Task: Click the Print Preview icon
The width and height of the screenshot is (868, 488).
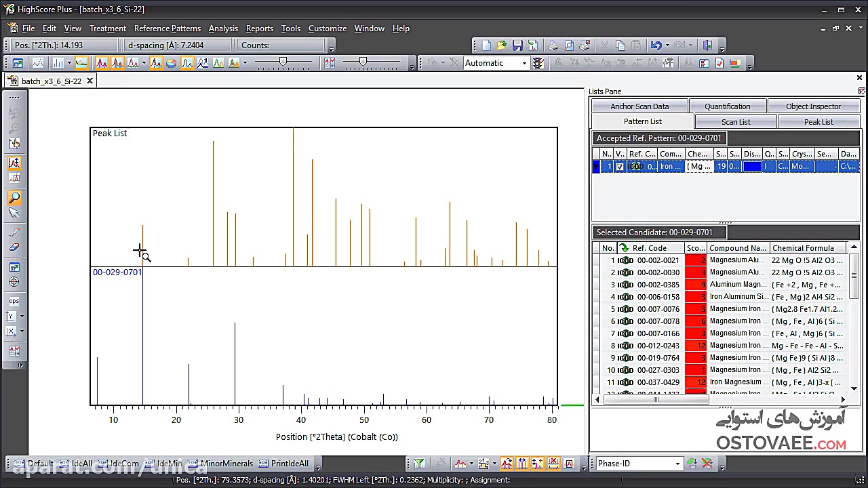Action: (569, 45)
